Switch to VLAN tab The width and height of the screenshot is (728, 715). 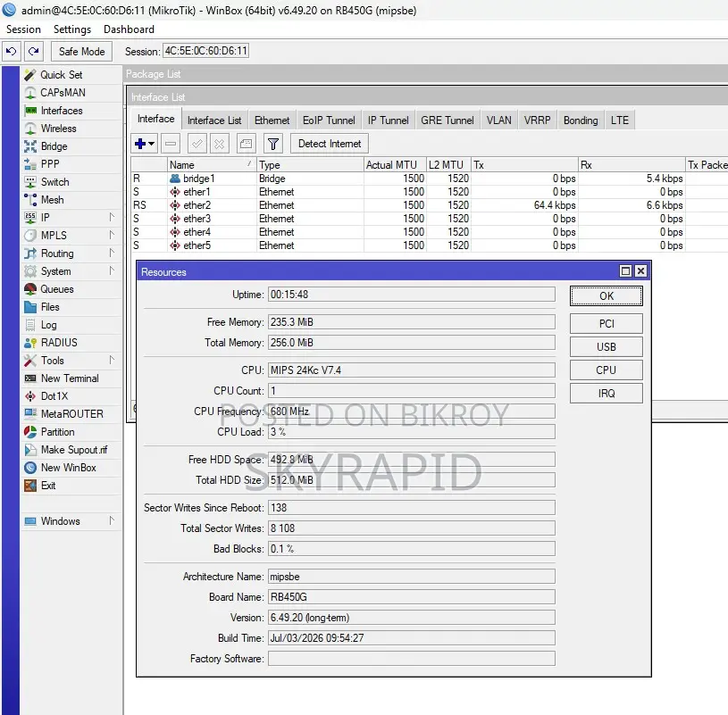coord(498,121)
